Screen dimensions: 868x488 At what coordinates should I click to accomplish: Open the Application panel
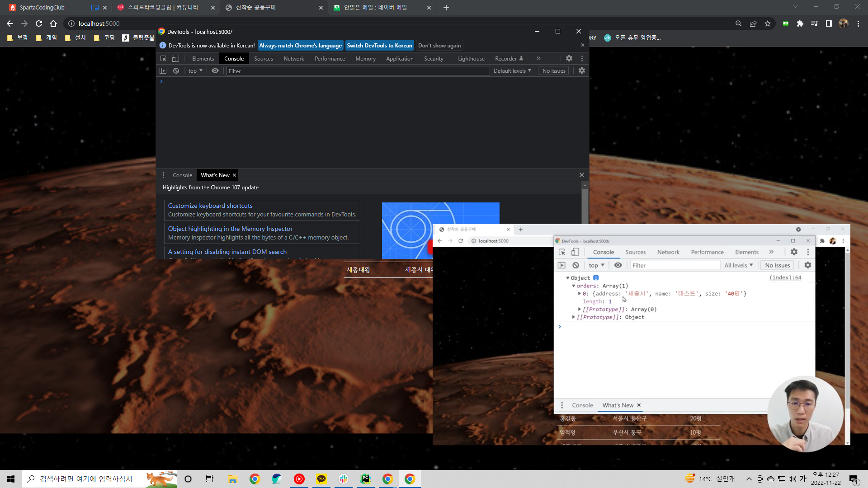400,59
